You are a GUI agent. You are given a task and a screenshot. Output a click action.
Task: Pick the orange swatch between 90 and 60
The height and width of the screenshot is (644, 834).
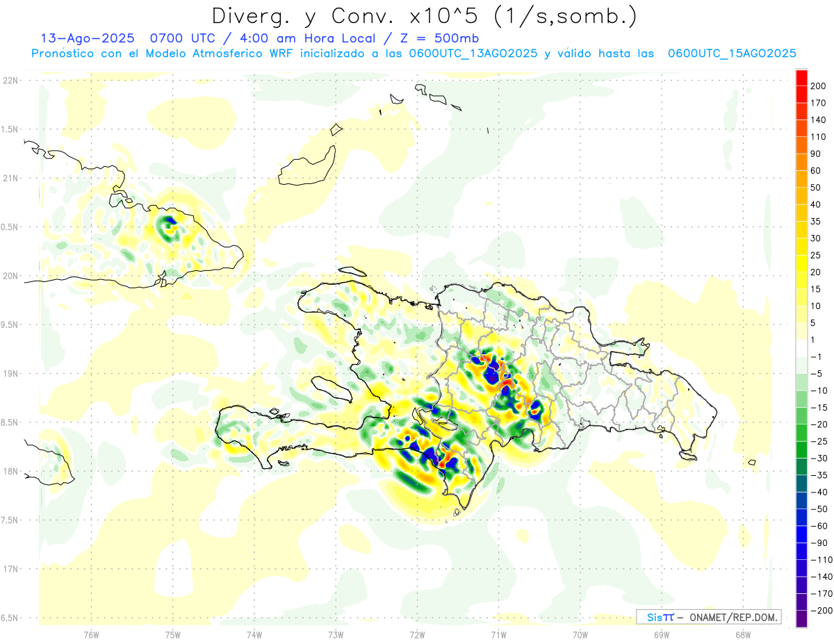(801, 163)
